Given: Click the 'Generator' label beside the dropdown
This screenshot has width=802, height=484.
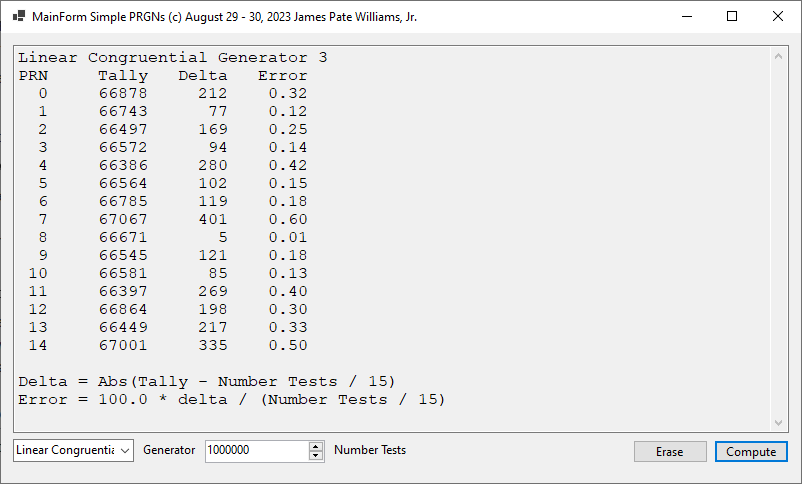Looking at the screenshot, I should [x=169, y=451].
